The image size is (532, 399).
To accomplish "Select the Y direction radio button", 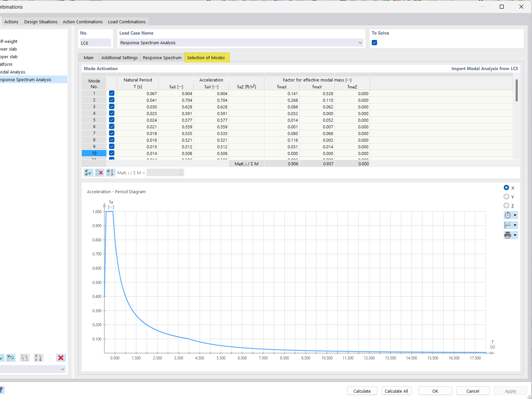I will (506, 197).
